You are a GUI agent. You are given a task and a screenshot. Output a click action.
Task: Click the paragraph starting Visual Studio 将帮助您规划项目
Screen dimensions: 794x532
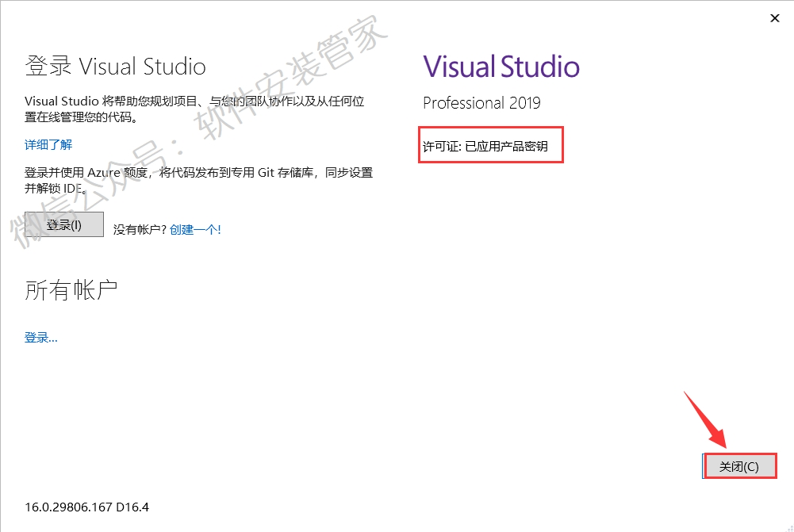click(194, 109)
